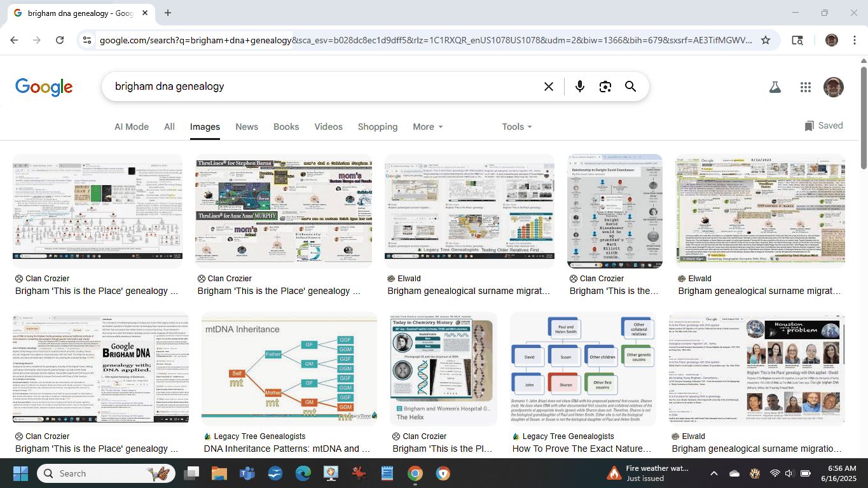The height and width of the screenshot is (488, 868).
Task: Open Microsoft Teams from the taskbar
Action: pyautogui.click(x=247, y=473)
